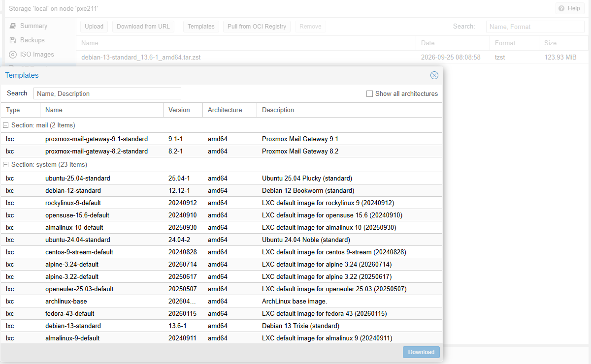Enable Show all architectures checkbox

click(369, 93)
